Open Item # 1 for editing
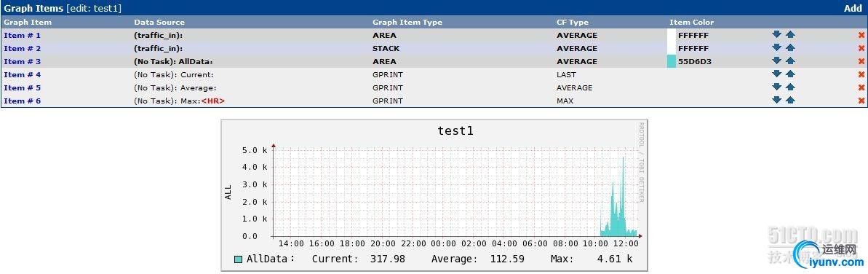Image resolution: width=868 pixels, height=274 pixels. (x=22, y=36)
